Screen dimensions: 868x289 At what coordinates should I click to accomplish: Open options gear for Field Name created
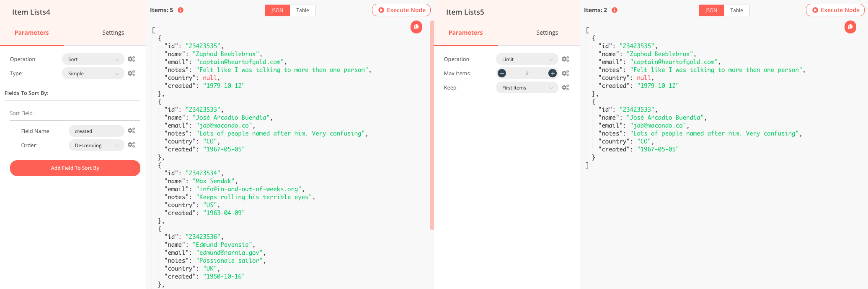pyautogui.click(x=131, y=131)
